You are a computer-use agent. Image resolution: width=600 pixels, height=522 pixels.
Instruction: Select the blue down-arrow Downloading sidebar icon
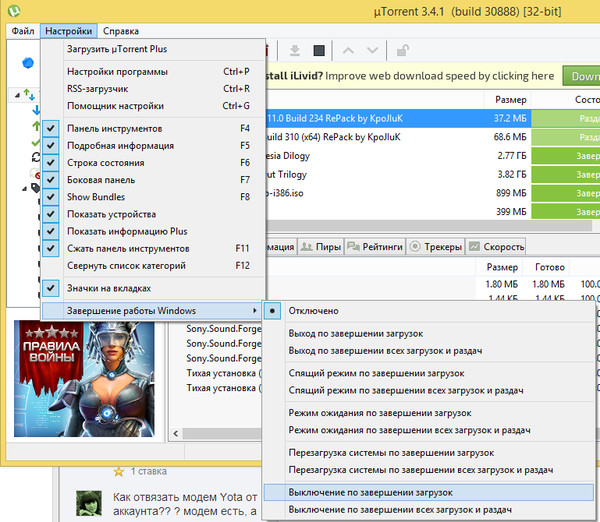[36, 110]
